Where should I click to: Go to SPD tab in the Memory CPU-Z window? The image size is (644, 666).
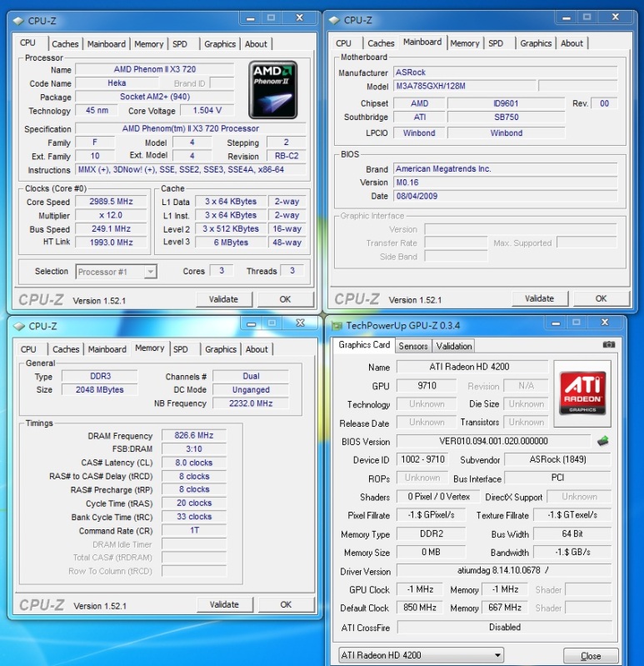[181, 349]
